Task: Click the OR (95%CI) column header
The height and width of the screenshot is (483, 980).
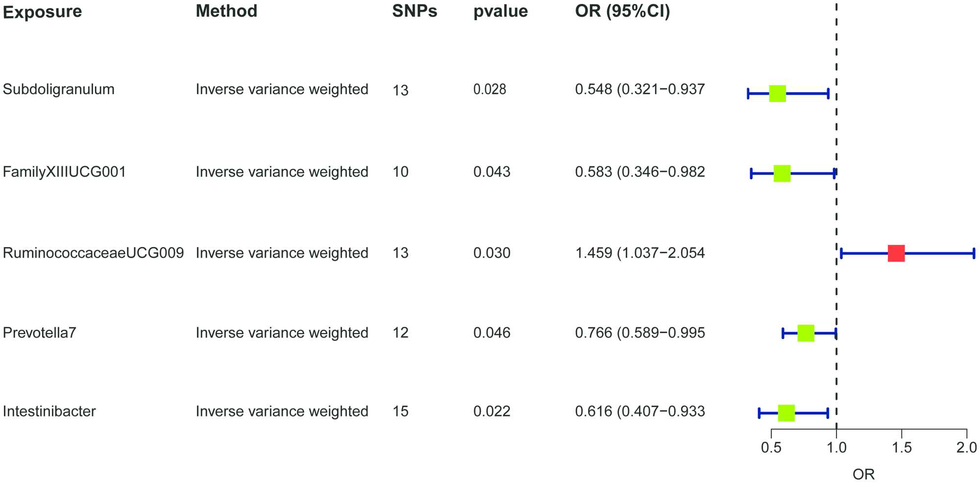Action: click(x=622, y=11)
